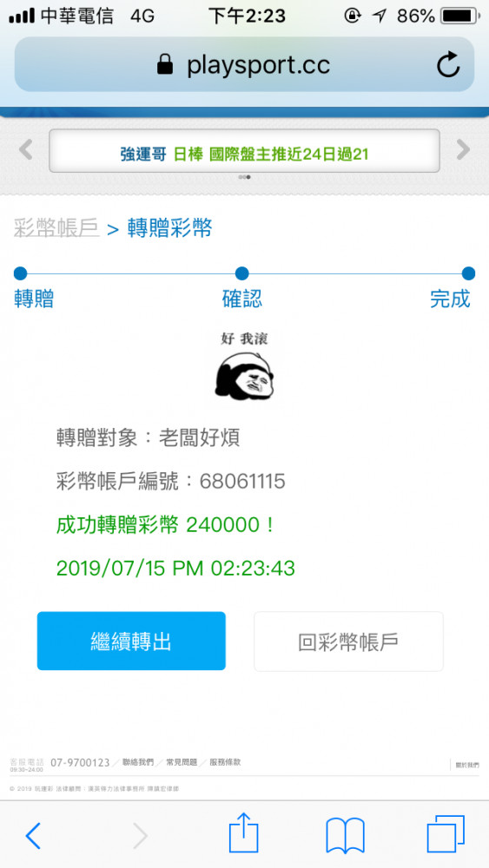Open the Safari share sheet icon
The height and width of the screenshot is (868, 489).
243,832
